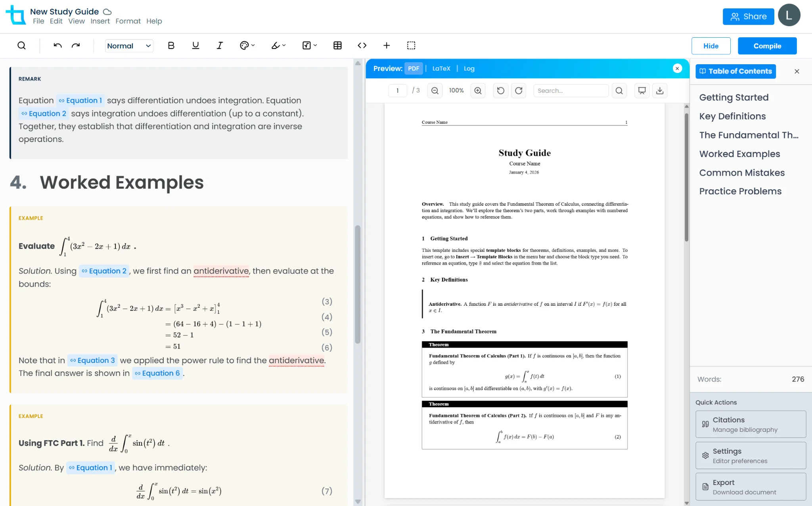This screenshot has width=812, height=506.
Task: Insert a table from the toolbar
Action: (337, 45)
